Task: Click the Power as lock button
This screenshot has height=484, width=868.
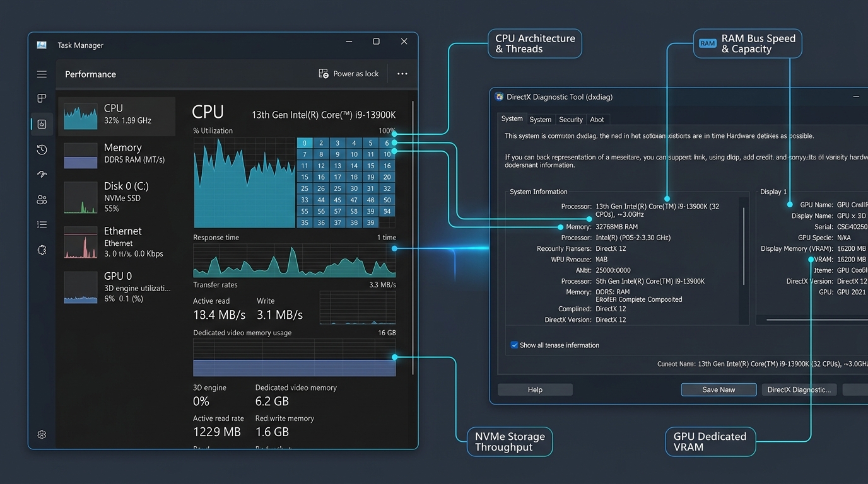Action: [x=349, y=74]
